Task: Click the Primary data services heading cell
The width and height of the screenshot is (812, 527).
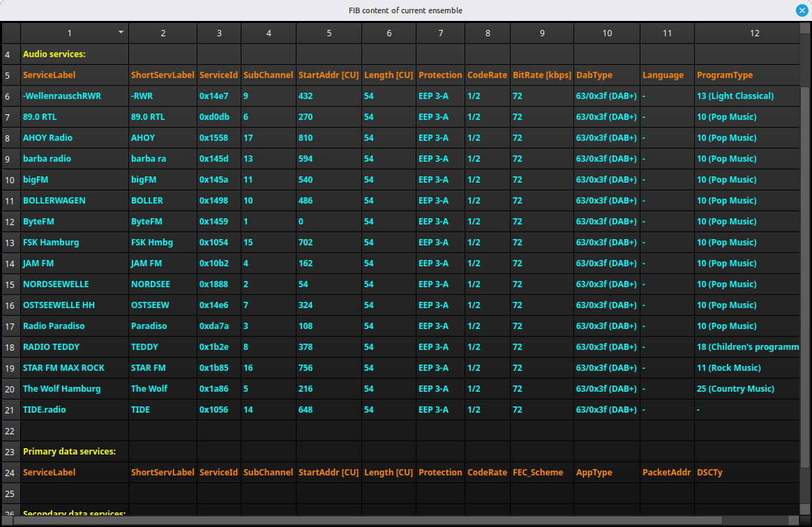Action: [x=74, y=452]
